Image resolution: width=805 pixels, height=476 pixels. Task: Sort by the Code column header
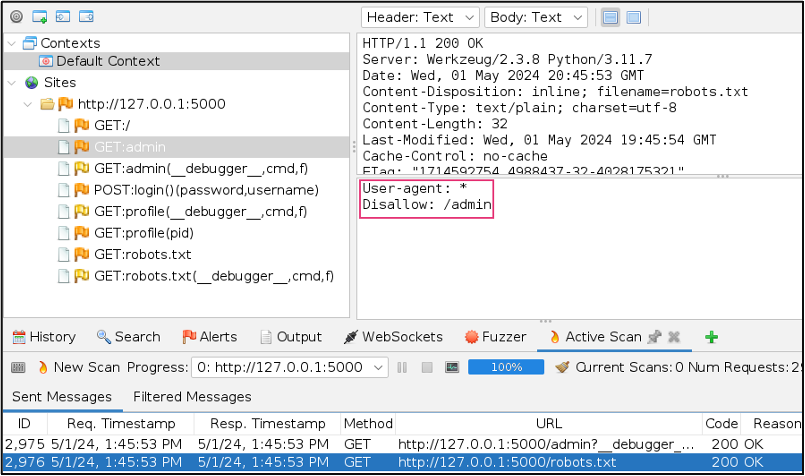(x=721, y=424)
